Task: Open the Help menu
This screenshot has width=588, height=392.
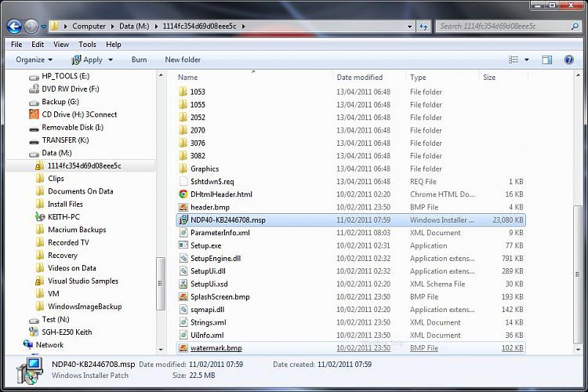Action: (x=113, y=44)
